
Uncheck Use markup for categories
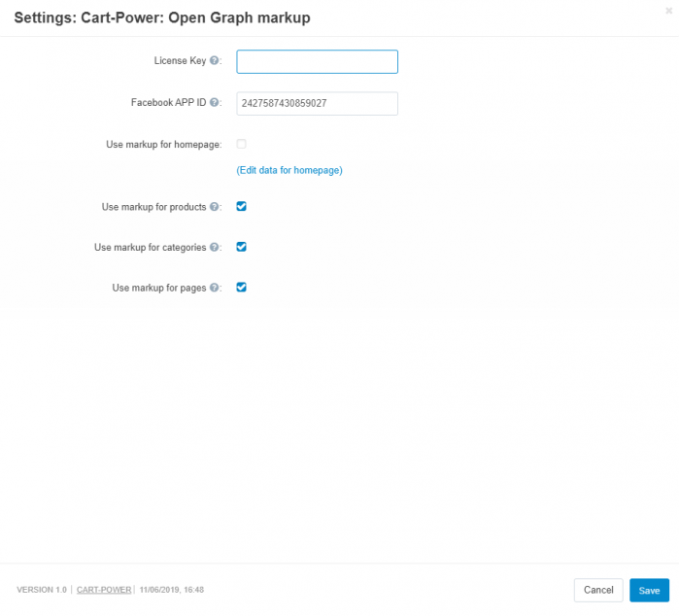click(x=242, y=247)
